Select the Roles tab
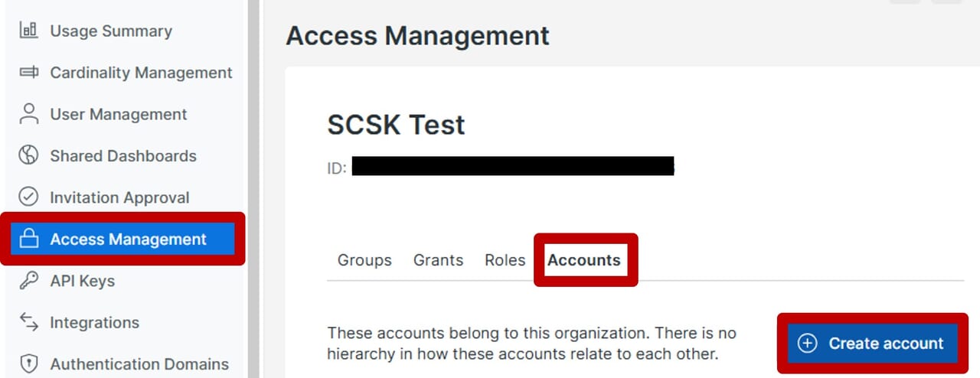Screen dimensions: 980x378 click(x=505, y=260)
